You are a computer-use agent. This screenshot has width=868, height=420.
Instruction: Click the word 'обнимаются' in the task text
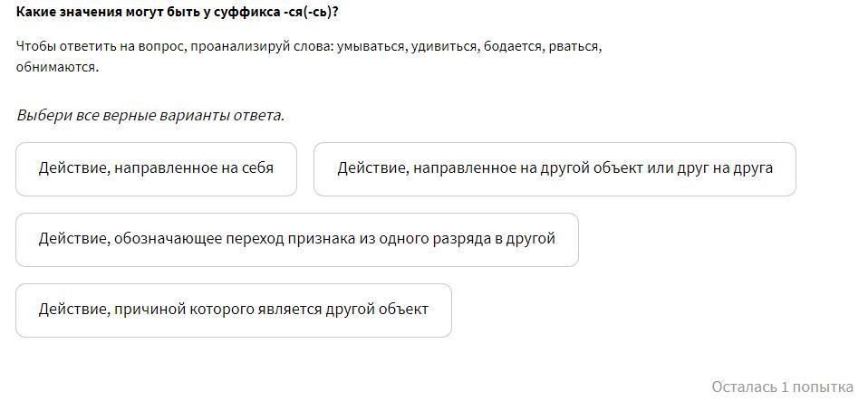point(57,69)
